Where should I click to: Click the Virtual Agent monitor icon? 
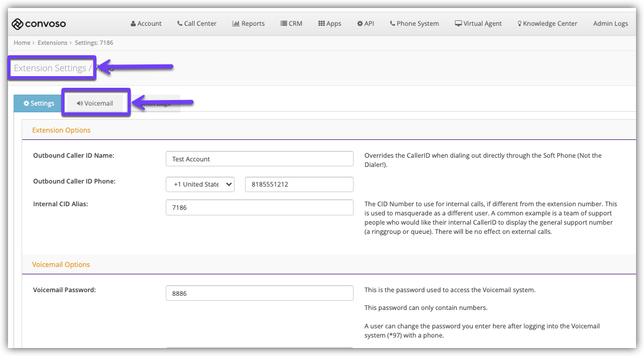(458, 24)
